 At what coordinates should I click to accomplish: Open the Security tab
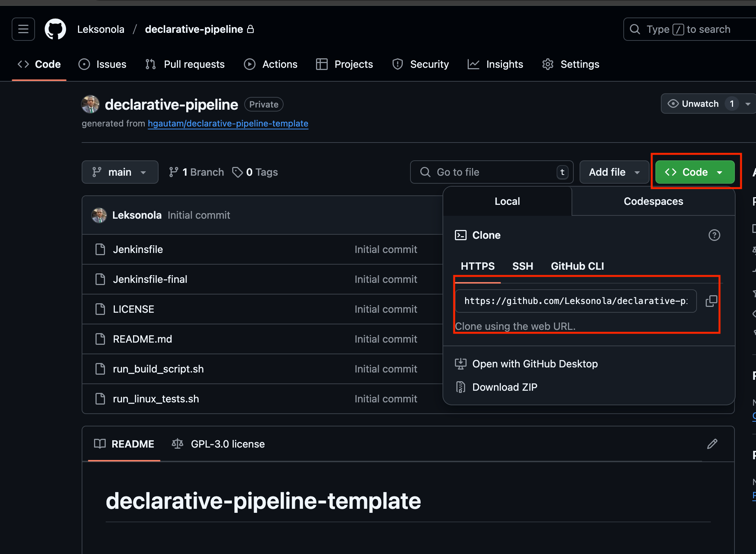point(420,64)
